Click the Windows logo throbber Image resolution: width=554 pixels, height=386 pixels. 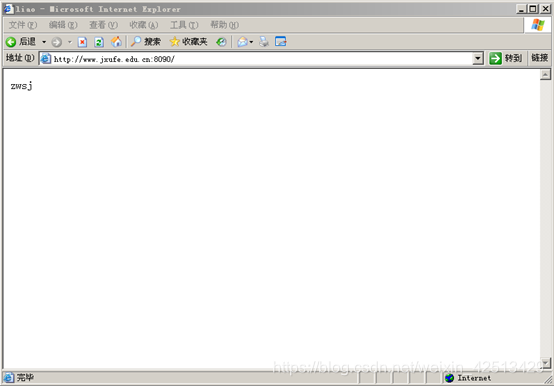pyautogui.click(x=538, y=25)
